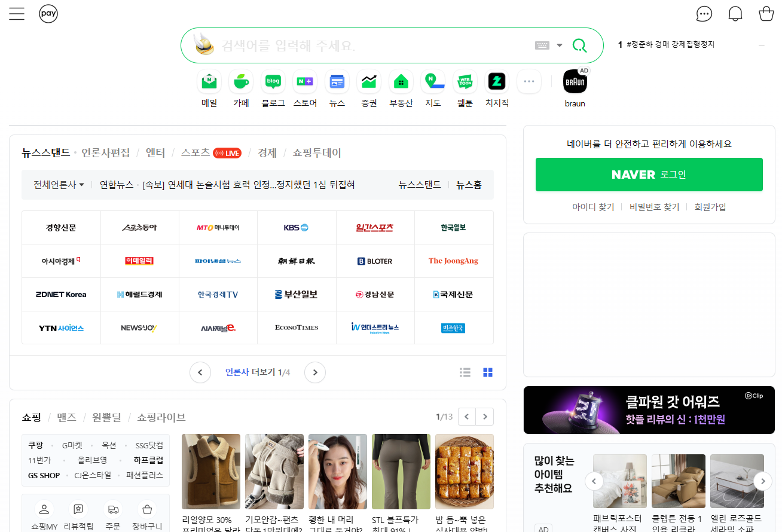Go to next publisher page arrow
This screenshot has width=782, height=532.
pyautogui.click(x=315, y=372)
